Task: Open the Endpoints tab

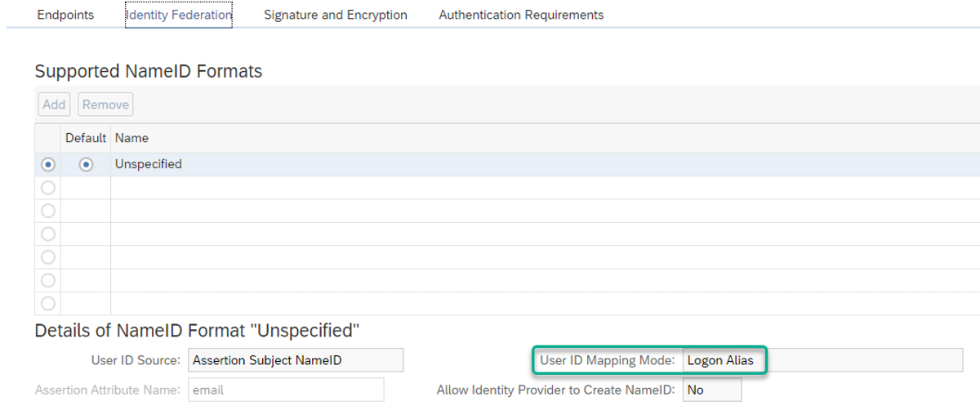Action: tap(65, 15)
